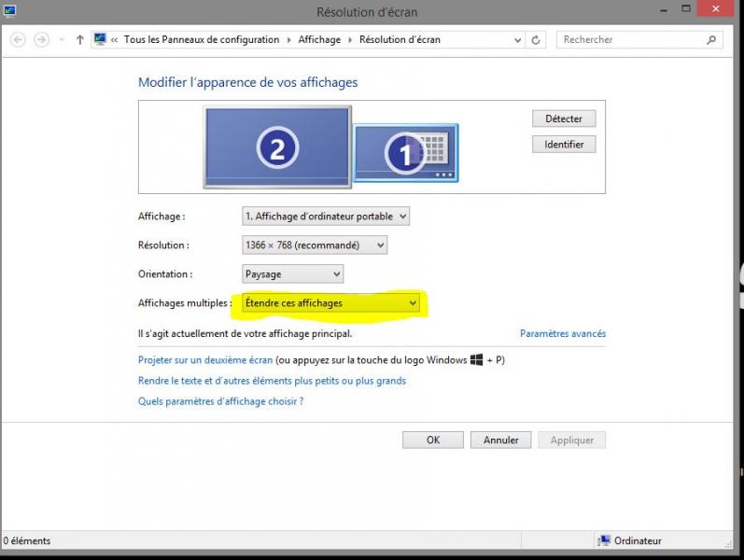This screenshot has width=744, height=560.
Task: Open the 'Paramètres avancés' link
Action: pos(563,333)
